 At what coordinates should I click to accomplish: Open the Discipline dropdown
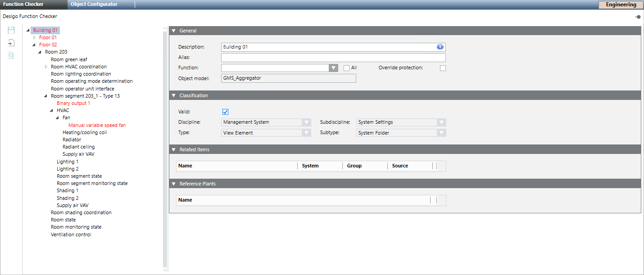[x=306, y=122]
